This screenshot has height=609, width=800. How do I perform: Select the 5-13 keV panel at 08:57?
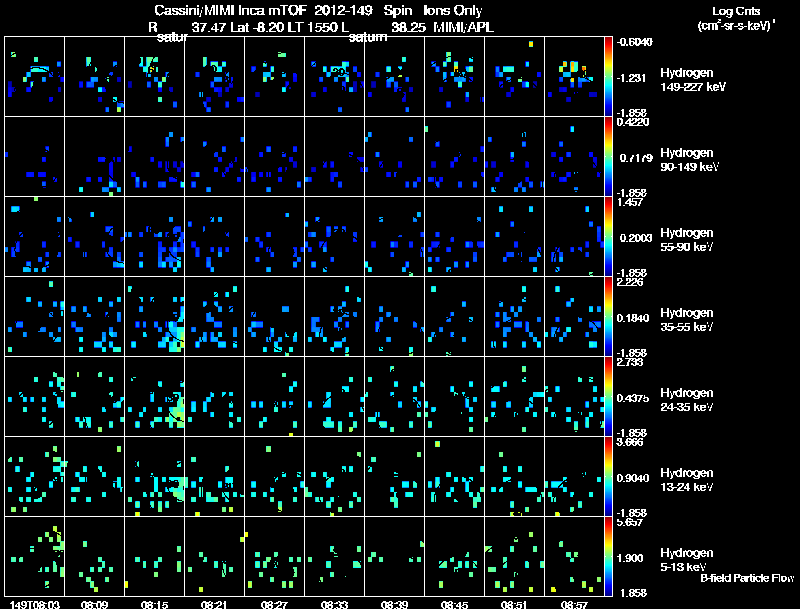(x=574, y=556)
